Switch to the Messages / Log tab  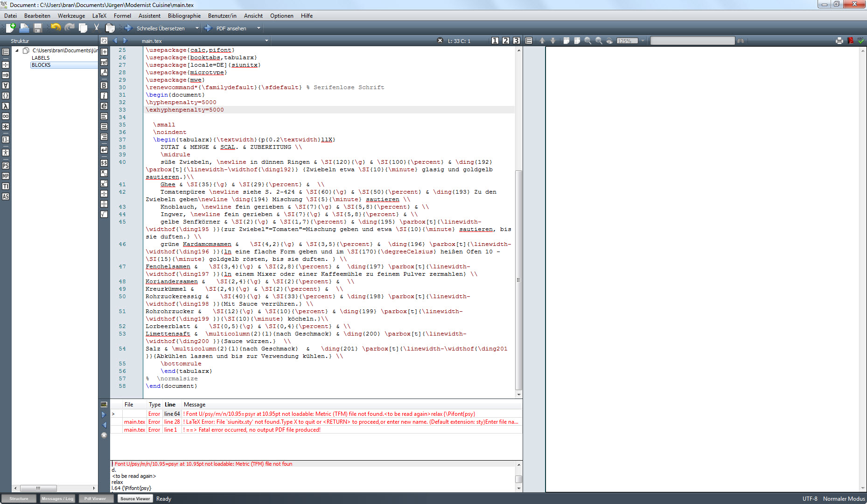(57, 498)
